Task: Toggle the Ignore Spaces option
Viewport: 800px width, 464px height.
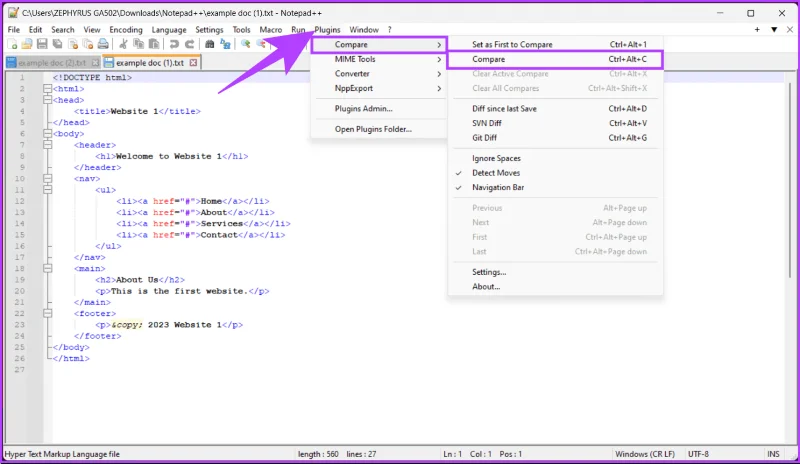Action: [555, 158]
